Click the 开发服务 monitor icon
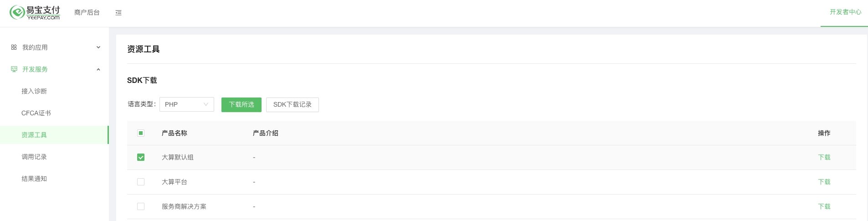 [x=14, y=69]
